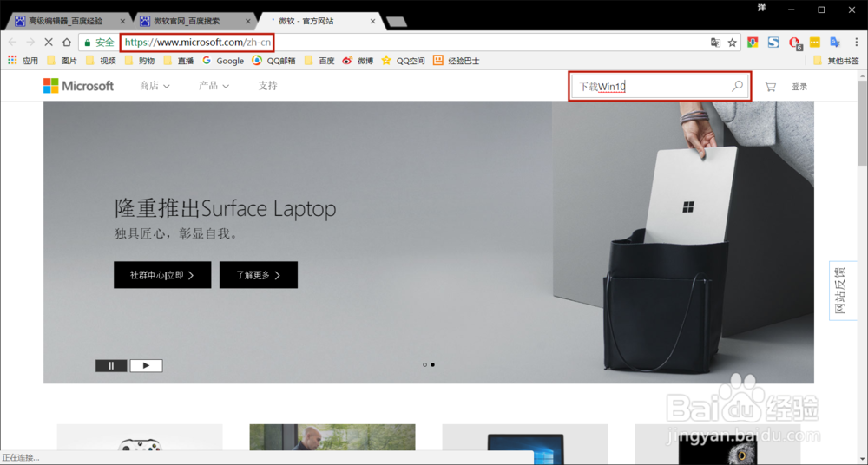Click the Google Translate extension icon
868x465 pixels.
click(835, 42)
